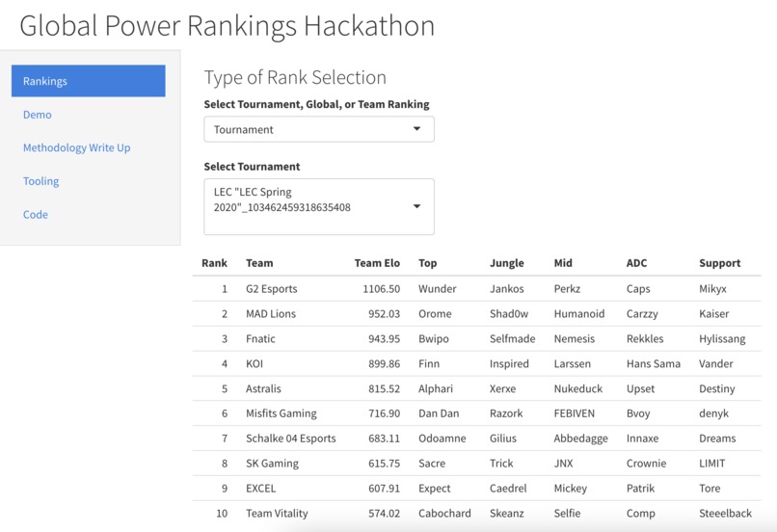The image size is (777, 532).
Task: Click mid laner FEBIVEN
Action: point(574,413)
